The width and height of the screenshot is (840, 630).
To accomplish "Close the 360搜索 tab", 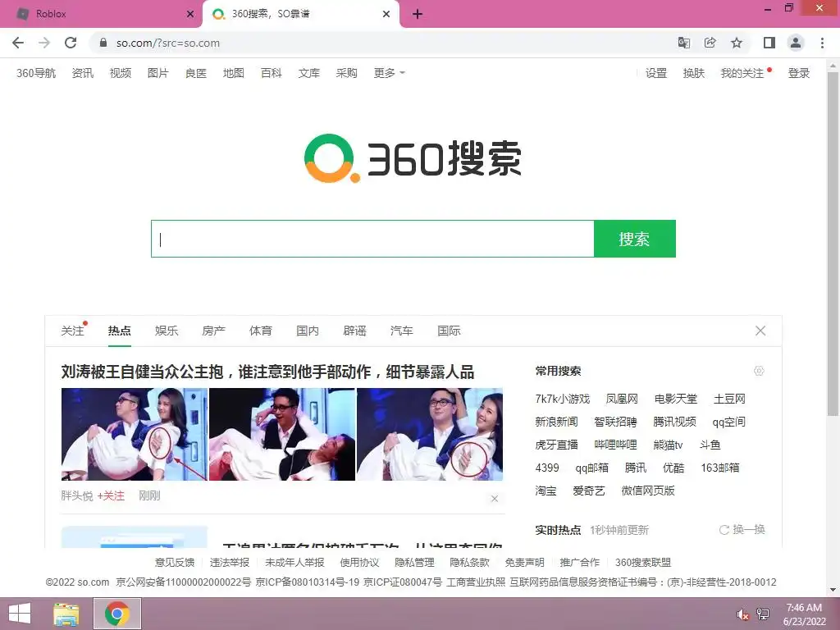I will click(386, 15).
